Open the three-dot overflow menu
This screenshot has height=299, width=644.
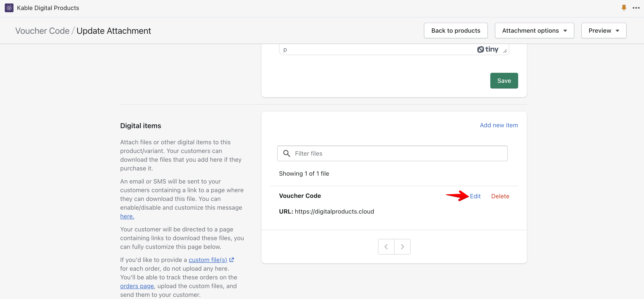pyautogui.click(x=636, y=8)
